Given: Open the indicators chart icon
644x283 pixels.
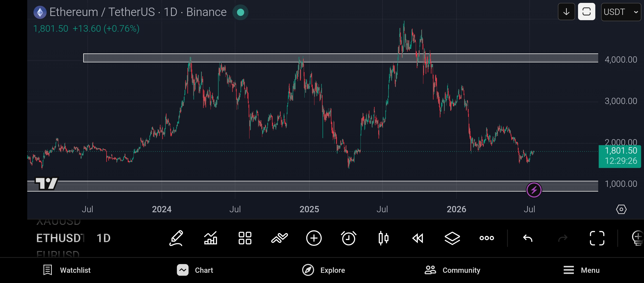Looking at the screenshot, I should click(211, 238).
